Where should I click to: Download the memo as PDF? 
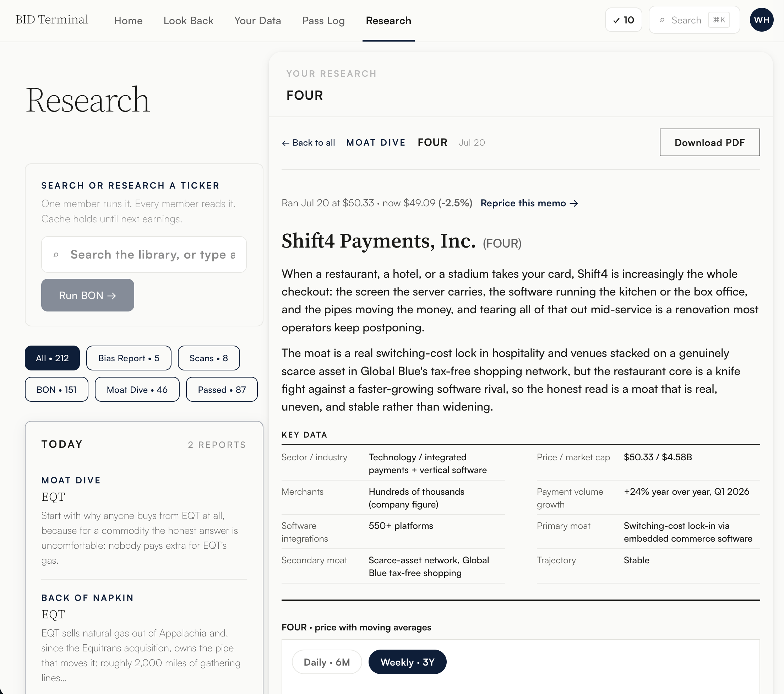(709, 142)
